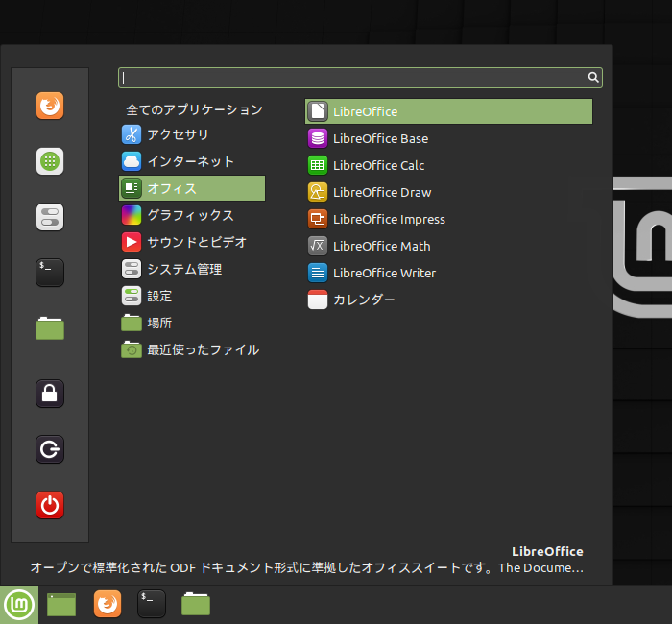Select the サウンドとビデオ category

click(x=192, y=242)
